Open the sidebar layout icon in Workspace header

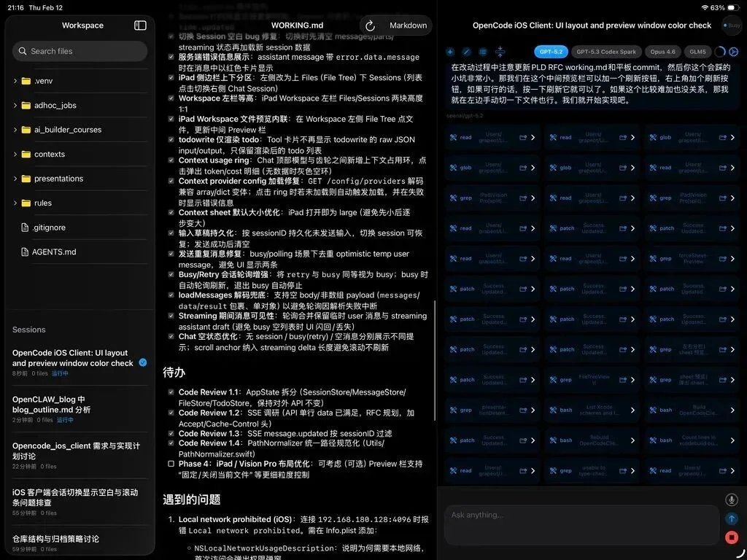(x=139, y=25)
